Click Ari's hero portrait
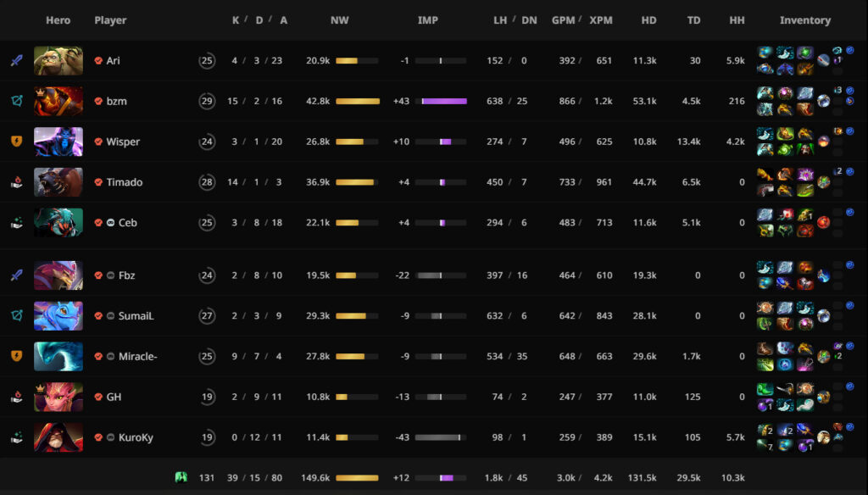 (x=58, y=61)
